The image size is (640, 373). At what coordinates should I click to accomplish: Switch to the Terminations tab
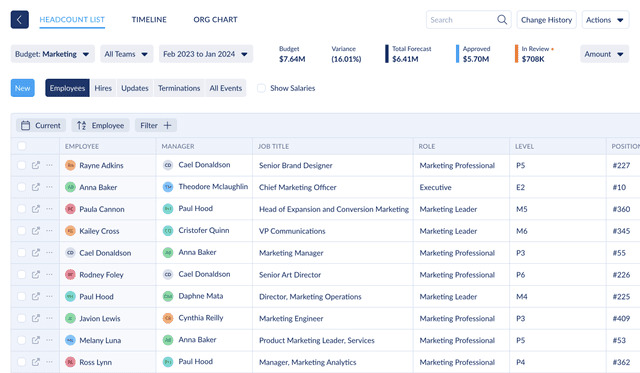[x=179, y=88]
